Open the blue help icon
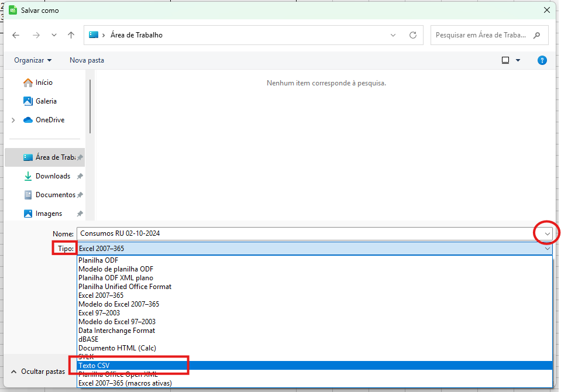The image size is (561, 392). coord(542,60)
